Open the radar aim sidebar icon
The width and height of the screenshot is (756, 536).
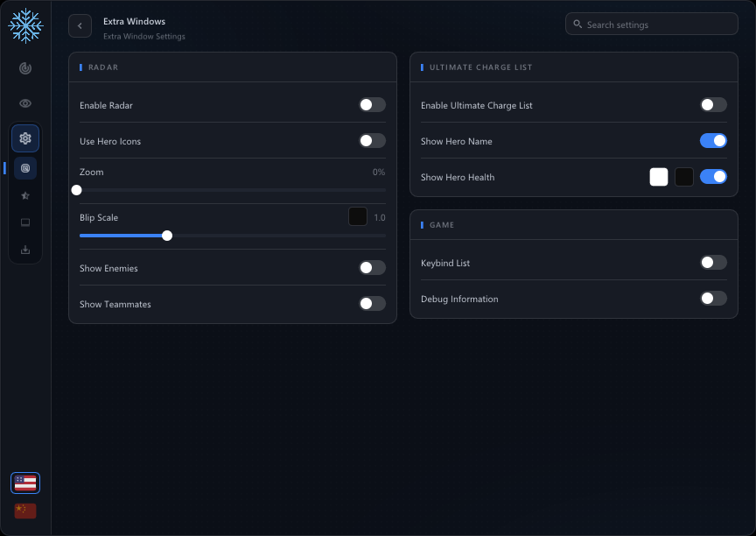tap(25, 68)
